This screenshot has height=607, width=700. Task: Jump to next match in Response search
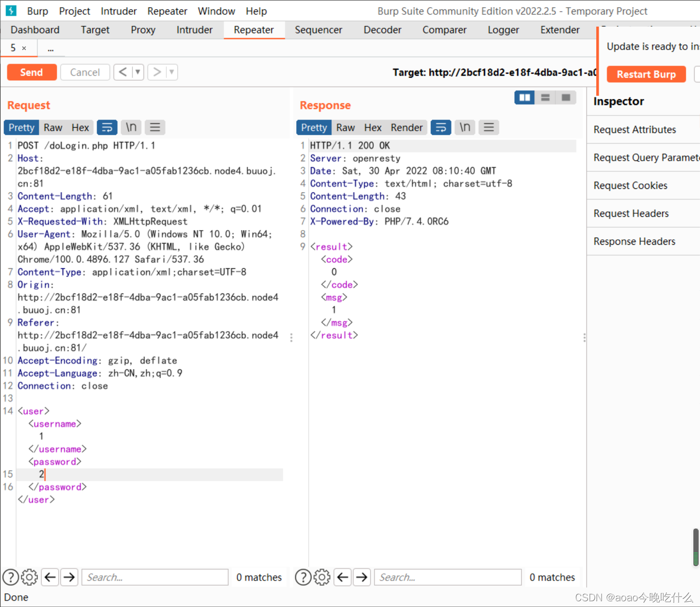click(362, 577)
